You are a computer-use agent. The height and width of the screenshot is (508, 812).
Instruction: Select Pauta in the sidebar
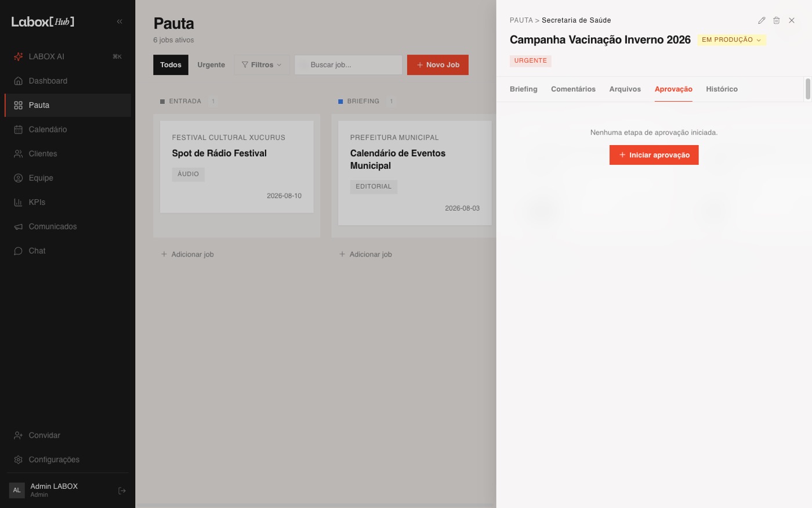67,105
